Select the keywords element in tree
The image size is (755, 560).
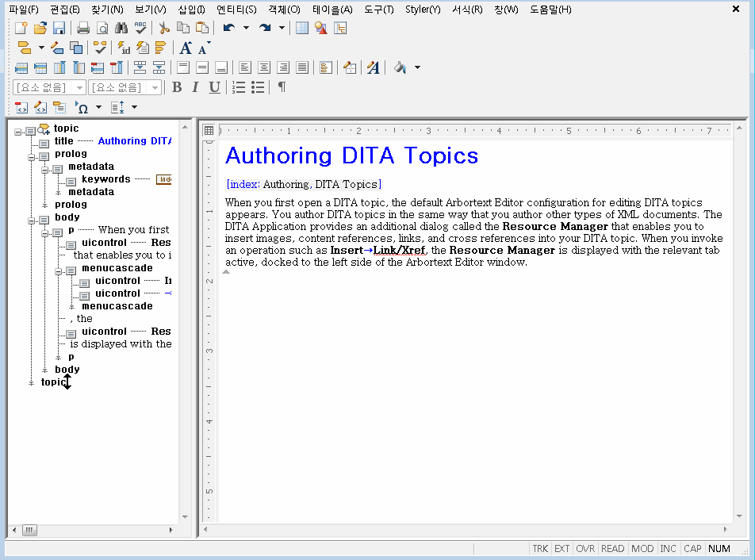point(106,179)
